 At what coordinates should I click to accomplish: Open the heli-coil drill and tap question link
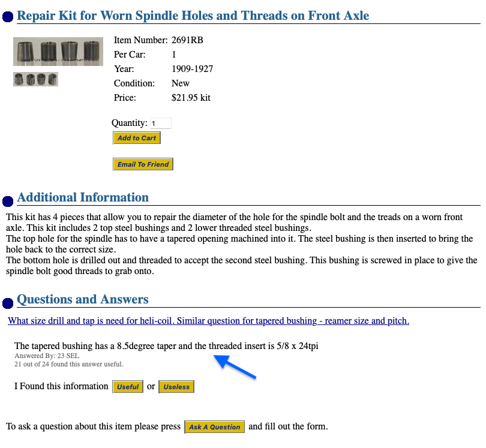[208, 321]
